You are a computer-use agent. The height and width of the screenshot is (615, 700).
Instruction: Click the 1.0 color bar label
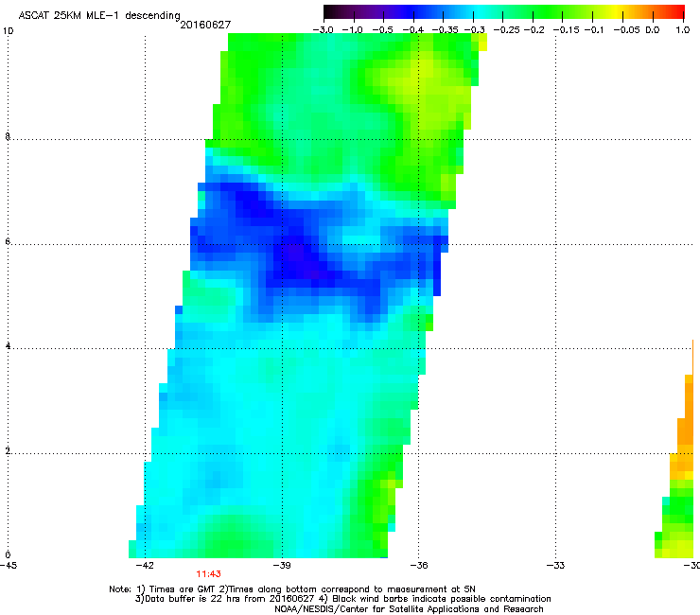(x=683, y=30)
